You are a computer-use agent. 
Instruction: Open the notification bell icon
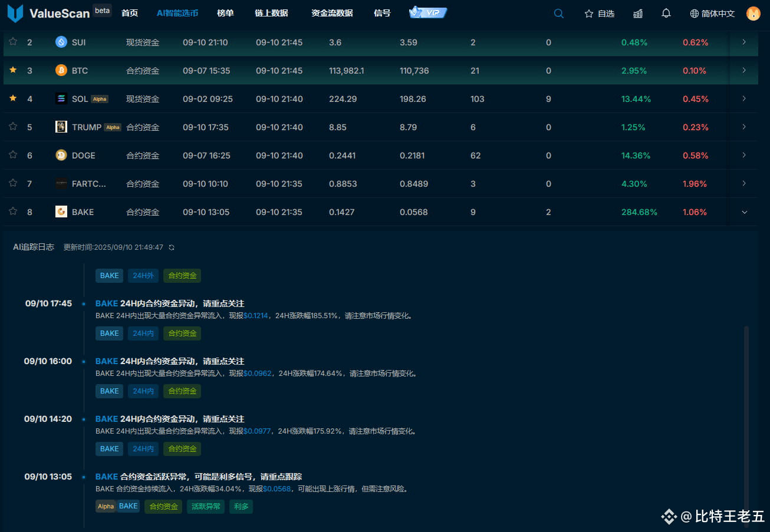pos(666,13)
